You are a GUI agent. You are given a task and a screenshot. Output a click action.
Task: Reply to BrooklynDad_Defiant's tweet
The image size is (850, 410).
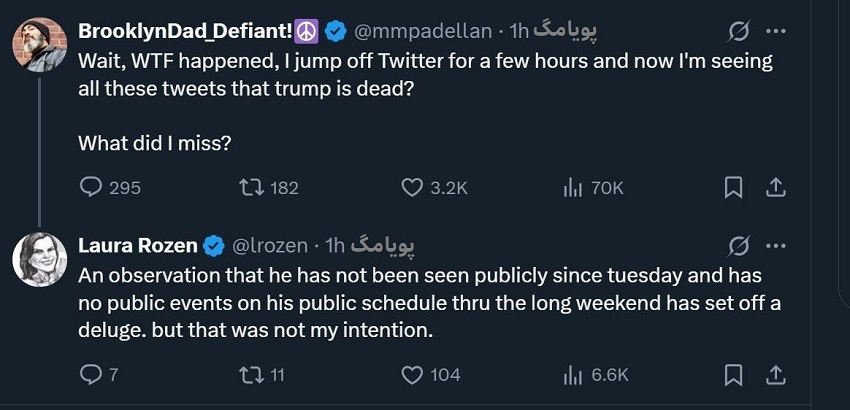92,187
